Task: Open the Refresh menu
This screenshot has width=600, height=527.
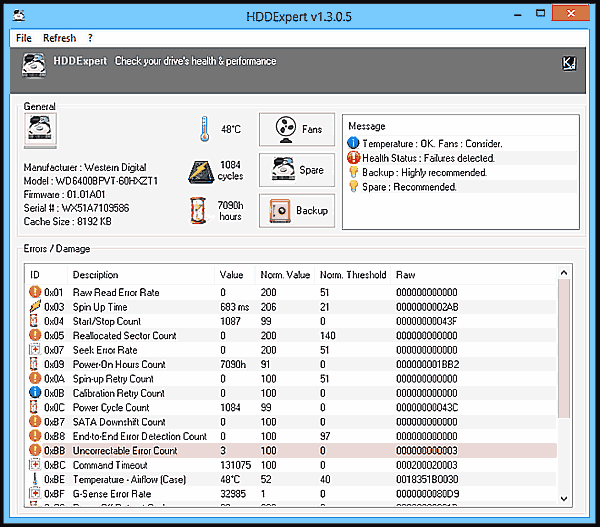Action: pos(59,38)
